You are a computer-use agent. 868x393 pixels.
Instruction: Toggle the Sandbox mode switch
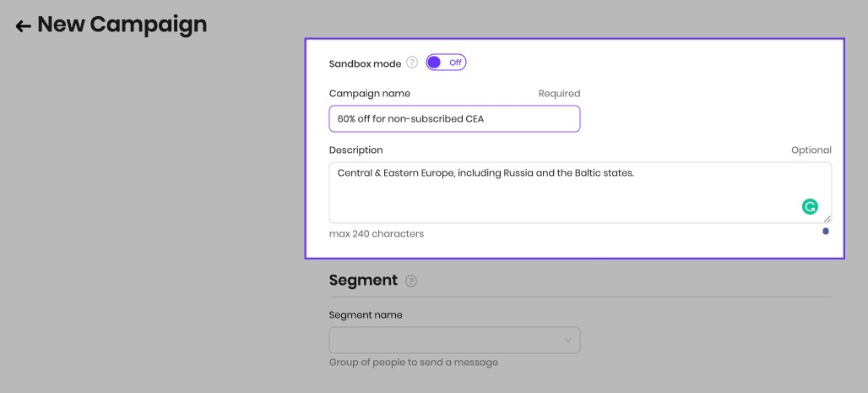(x=446, y=63)
